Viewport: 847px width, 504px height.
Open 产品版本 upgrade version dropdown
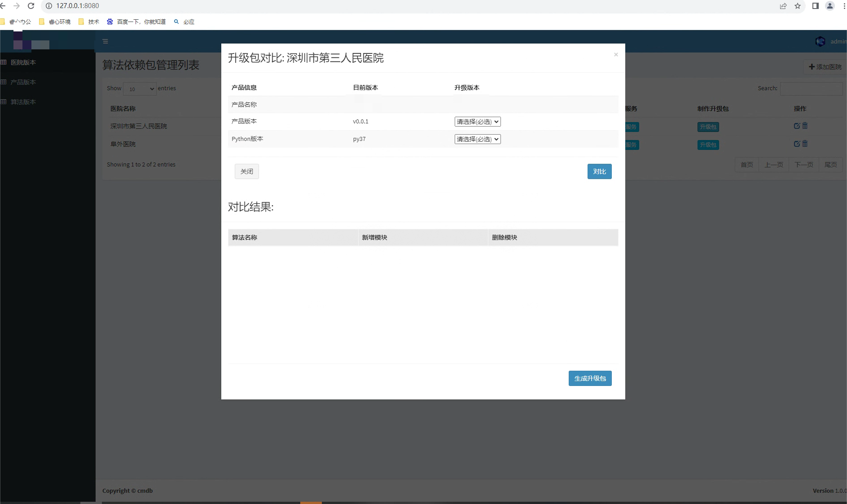(478, 122)
